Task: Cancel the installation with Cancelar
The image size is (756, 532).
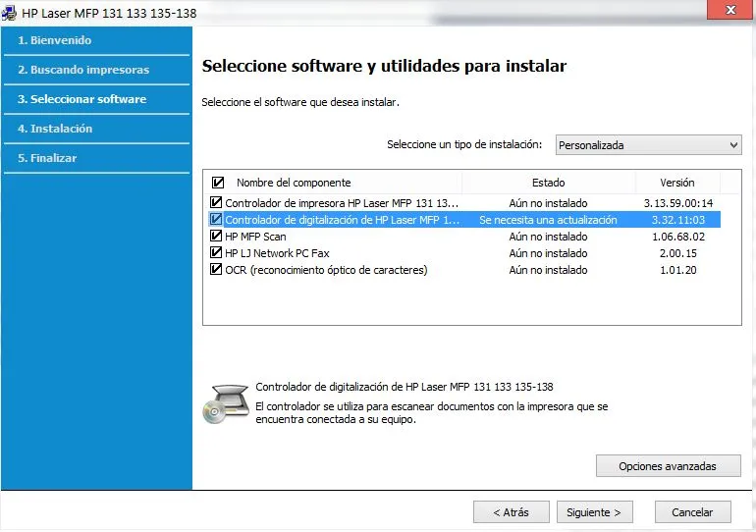Action: click(x=692, y=512)
